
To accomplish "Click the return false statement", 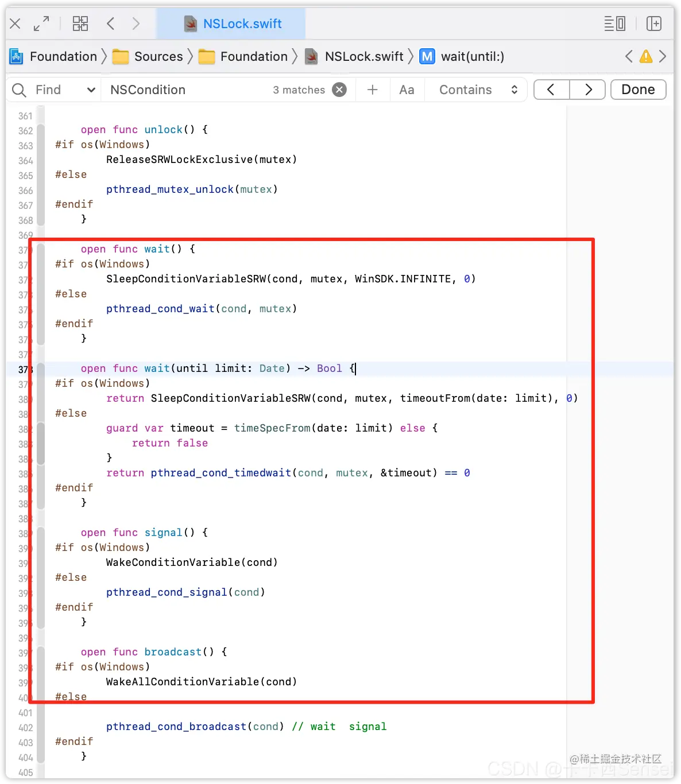I will [x=170, y=443].
